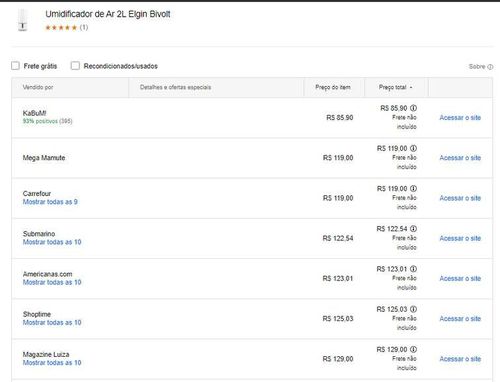The width and height of the screenshot is (500, 382).
Task: Click Shoptime item price R$ 125,03
Action: pos(338,319)
